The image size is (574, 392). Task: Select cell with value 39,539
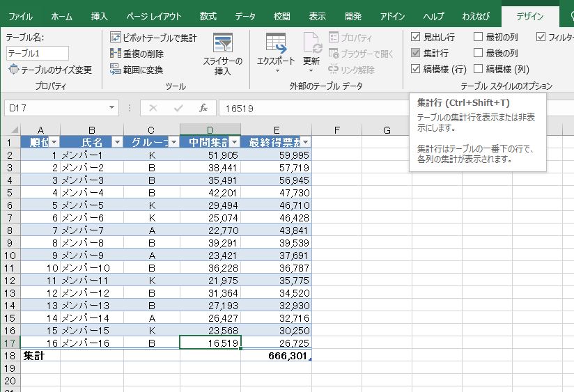276,243
